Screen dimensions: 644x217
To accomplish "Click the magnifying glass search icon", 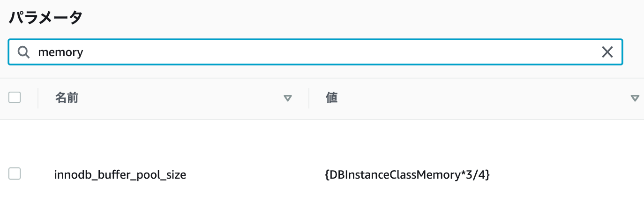I will coord(23,52).
